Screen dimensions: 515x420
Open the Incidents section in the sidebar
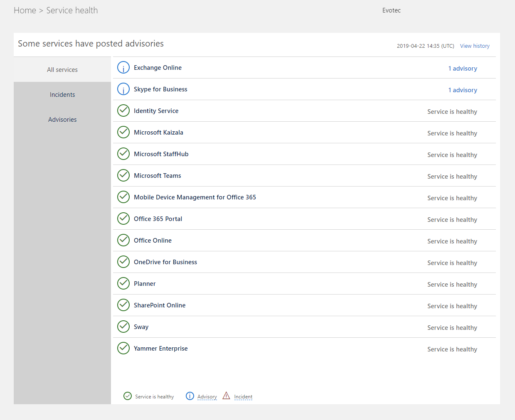tap(62, 94)
